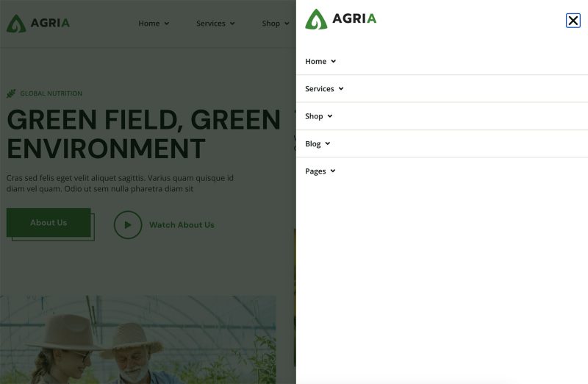Expand the Services chevron in the side panel

pyautogui.click(x=341, y=89)
